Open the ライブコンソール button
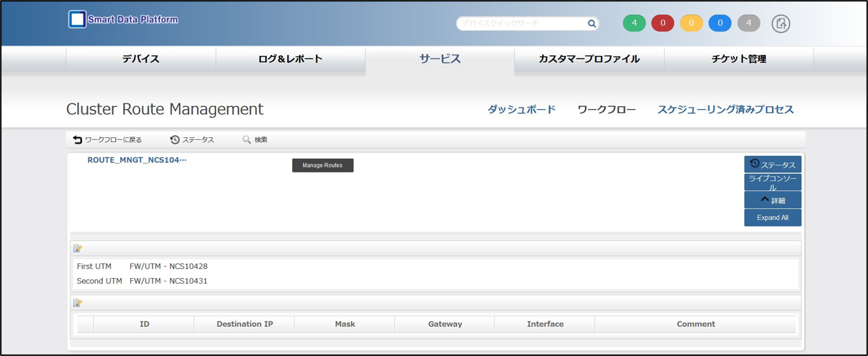The width and height of the screenshot is (868, 356). click(x=773, y=182)
